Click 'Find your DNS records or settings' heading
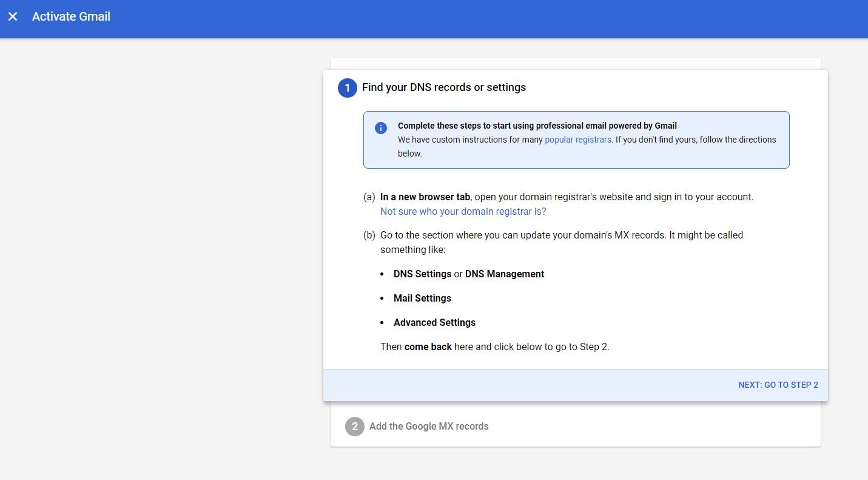The height and width of the screenshot is (480, 868). 443,87
